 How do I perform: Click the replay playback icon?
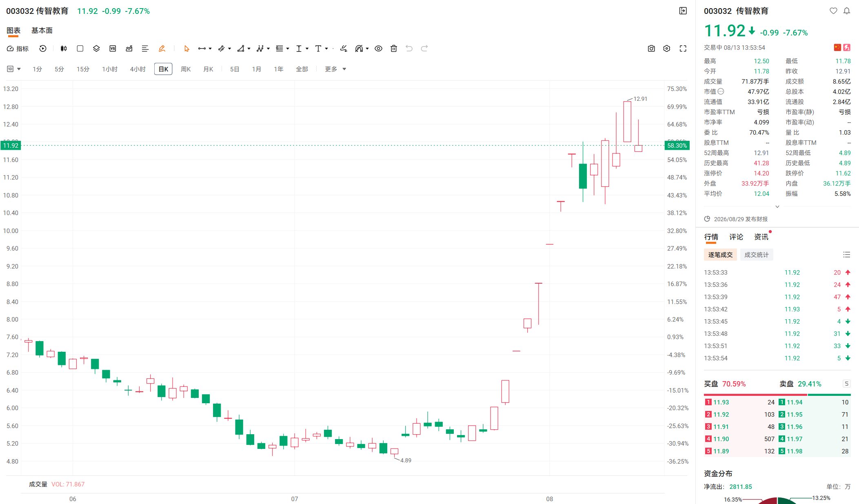point(43,49)
